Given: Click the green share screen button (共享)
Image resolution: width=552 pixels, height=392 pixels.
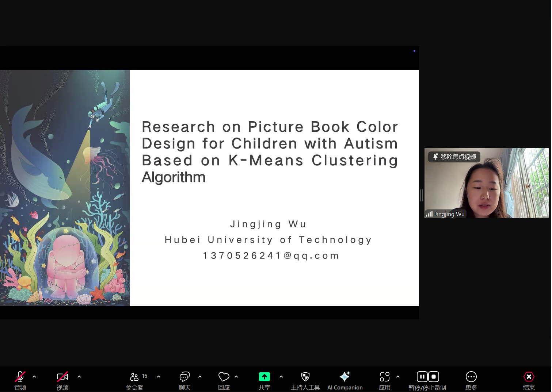Looking at the screenshot, I should pyautogui.click(x=264, y=376).
